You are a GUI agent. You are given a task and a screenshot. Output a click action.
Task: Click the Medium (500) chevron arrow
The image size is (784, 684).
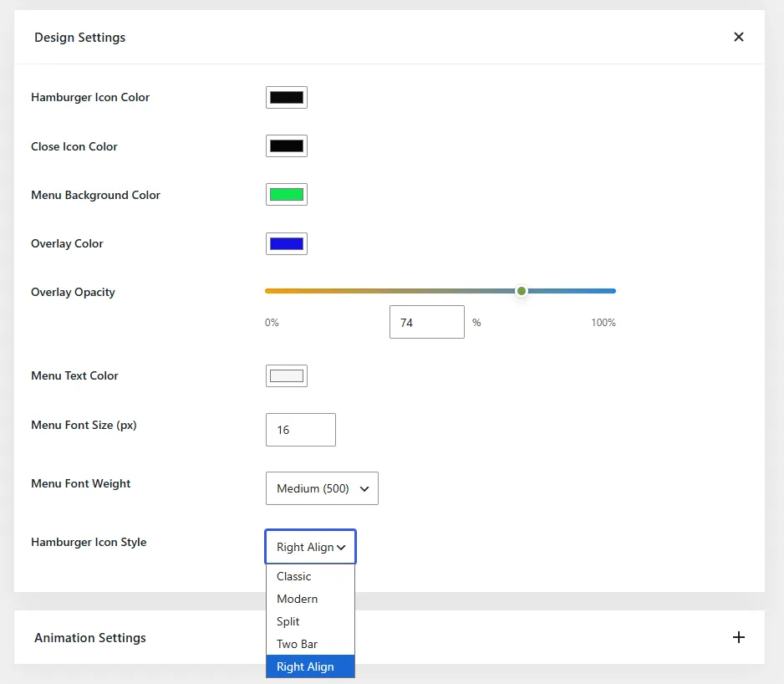pos(364,489)
